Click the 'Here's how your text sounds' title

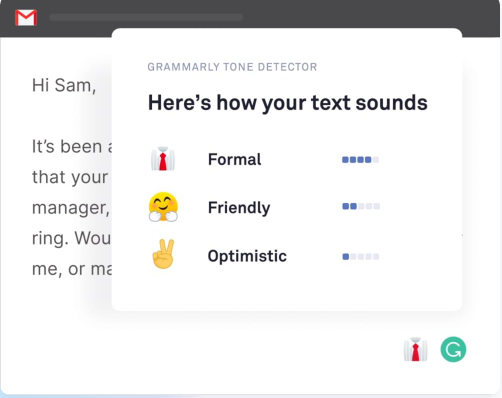click(x=288, y=102)
